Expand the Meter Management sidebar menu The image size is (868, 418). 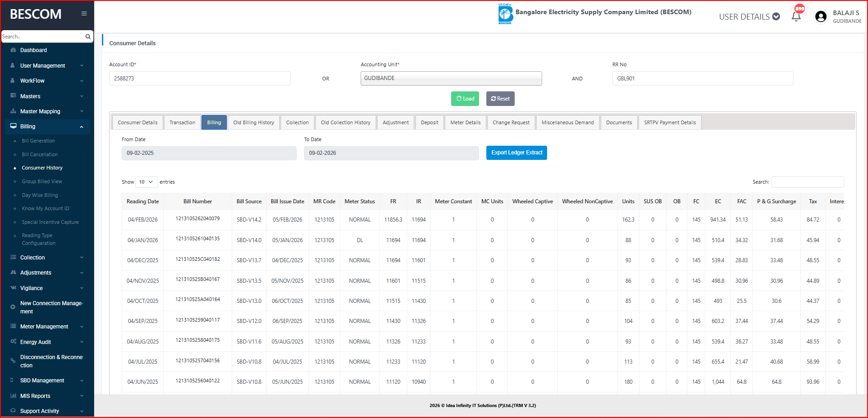81,327
